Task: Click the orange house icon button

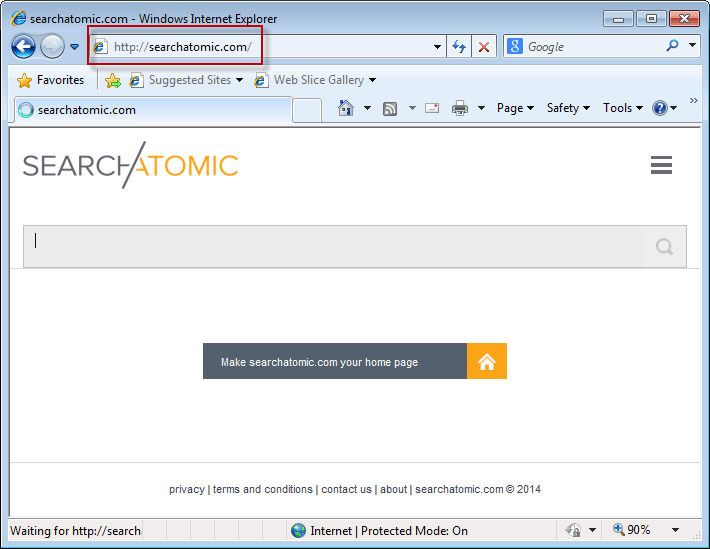Action: point(487,361)
